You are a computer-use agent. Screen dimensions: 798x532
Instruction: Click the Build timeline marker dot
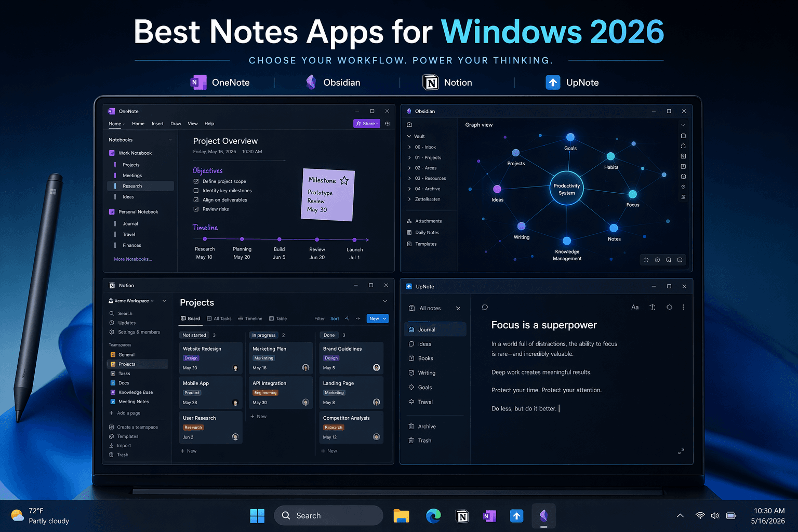click(280, 240)
